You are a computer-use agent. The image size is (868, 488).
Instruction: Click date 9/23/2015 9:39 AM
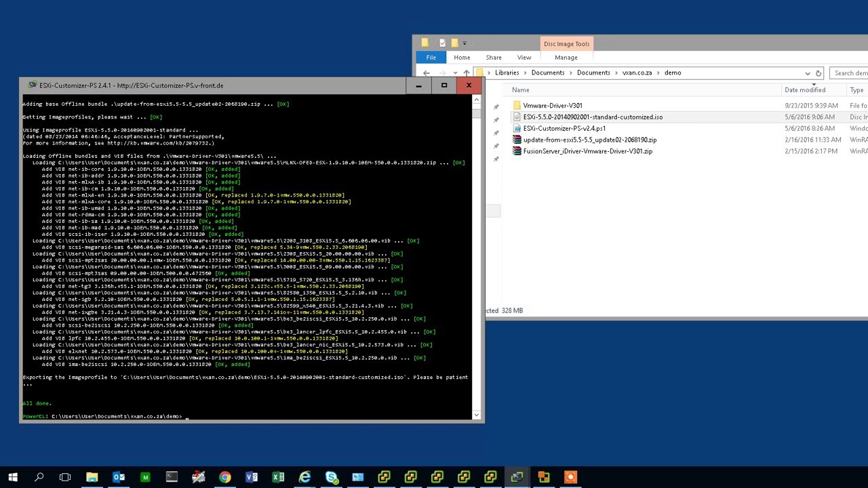point(811,106)
